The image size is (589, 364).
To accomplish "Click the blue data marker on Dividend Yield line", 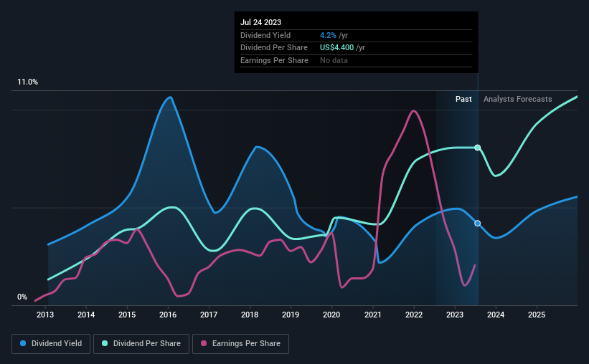I will 477,224.
